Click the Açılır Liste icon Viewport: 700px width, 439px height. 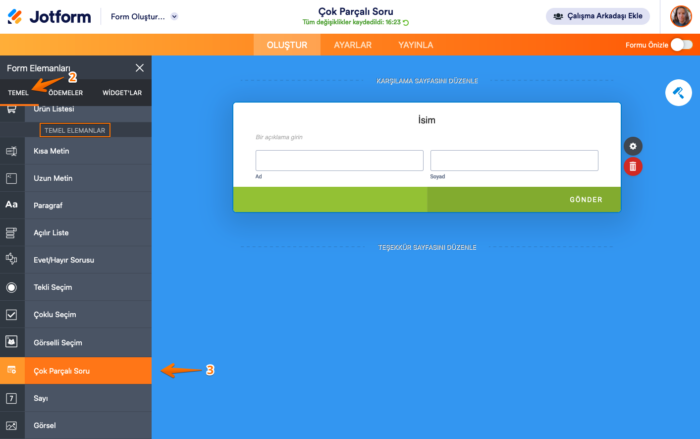point(12,233)
